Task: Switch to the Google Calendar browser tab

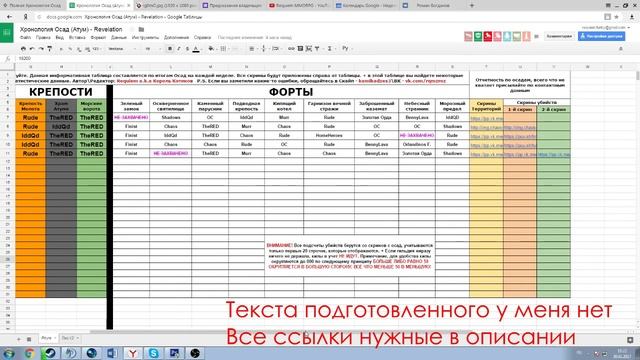Action: pos(365,5)
